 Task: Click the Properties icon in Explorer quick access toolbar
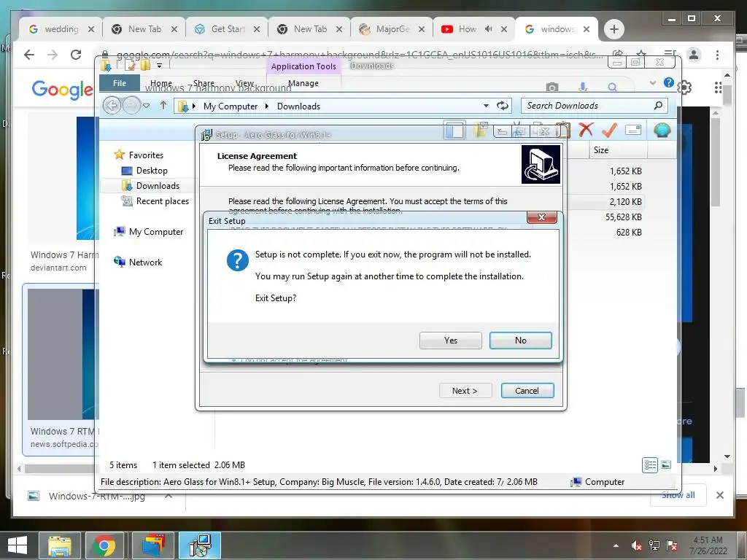click(x=130, y=65)
